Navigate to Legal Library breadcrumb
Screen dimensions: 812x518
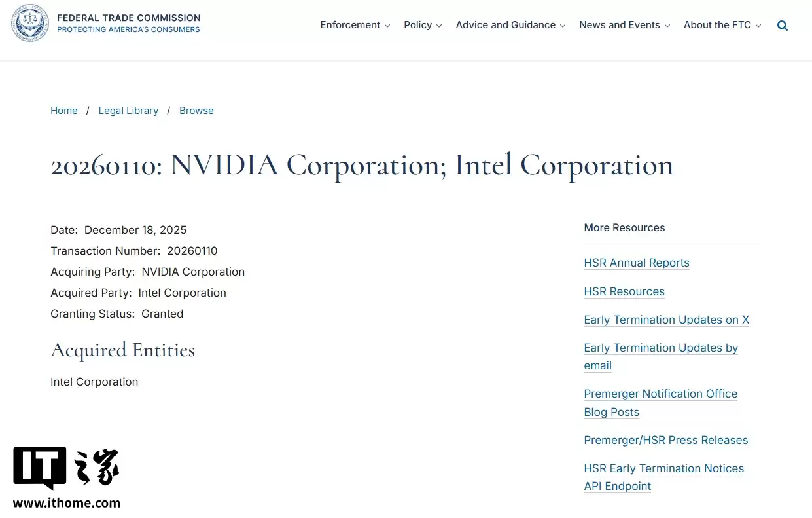tap(128, 111)
